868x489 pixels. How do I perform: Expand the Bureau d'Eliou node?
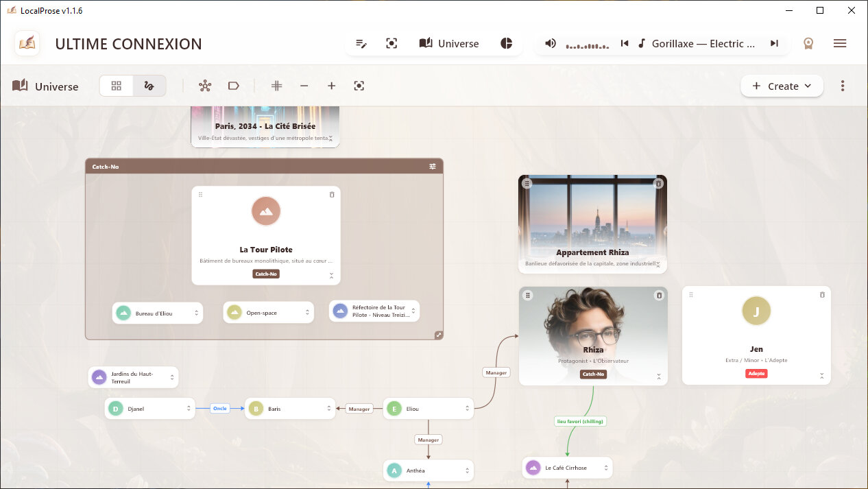(197, 313)
